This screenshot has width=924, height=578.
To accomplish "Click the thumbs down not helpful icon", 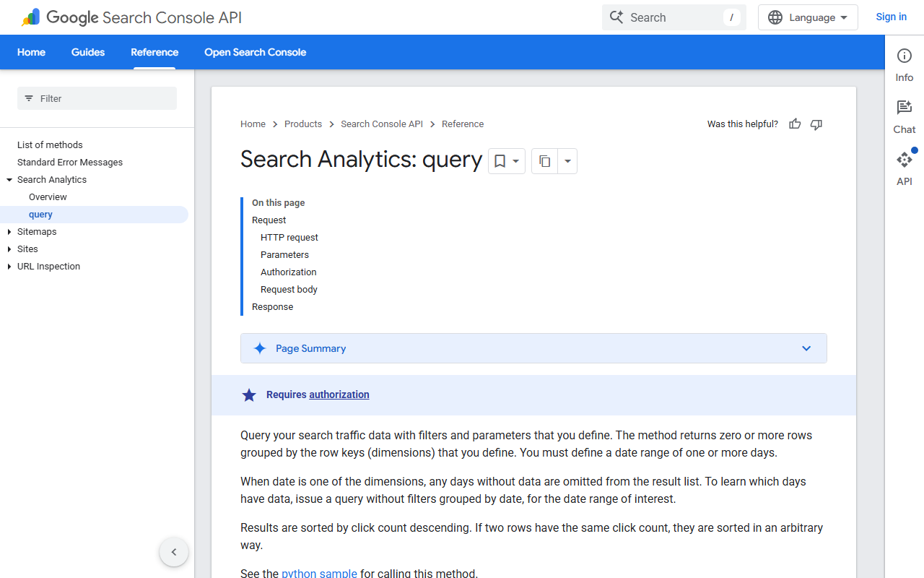I will tap(816, 124).
